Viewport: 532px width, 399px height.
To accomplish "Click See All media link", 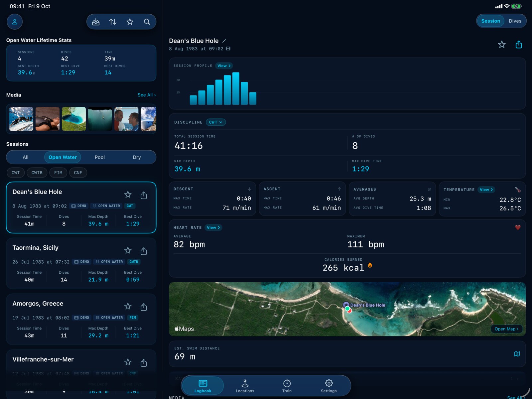I will (147, 95).
